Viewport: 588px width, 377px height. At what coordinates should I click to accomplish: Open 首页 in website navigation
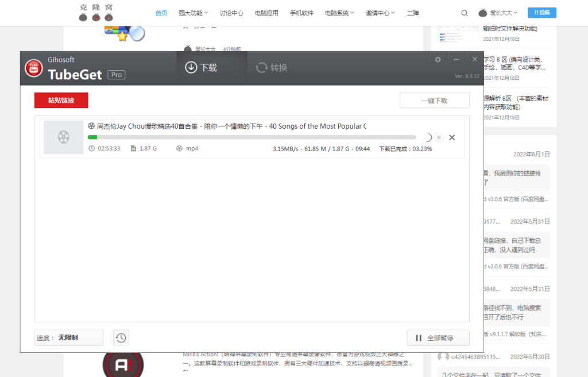coord(161,13)
